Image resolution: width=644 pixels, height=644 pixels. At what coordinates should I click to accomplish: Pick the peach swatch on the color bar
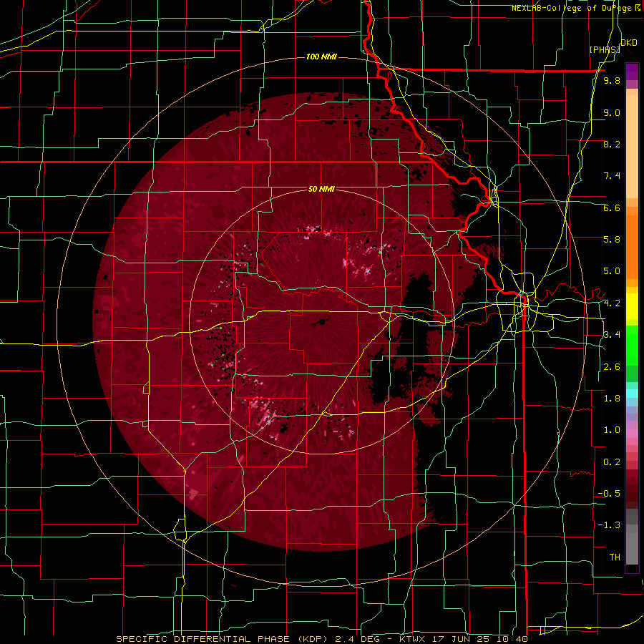tap(632, 144)
